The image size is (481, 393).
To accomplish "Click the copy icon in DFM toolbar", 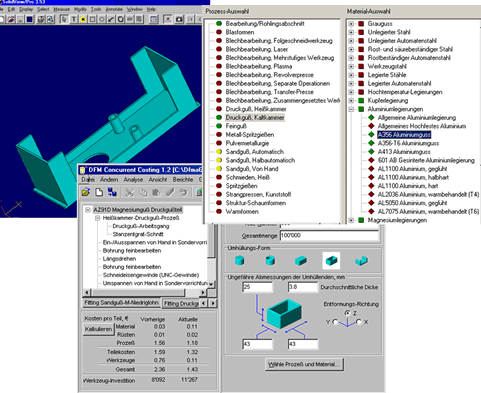I will pos(143,192).
